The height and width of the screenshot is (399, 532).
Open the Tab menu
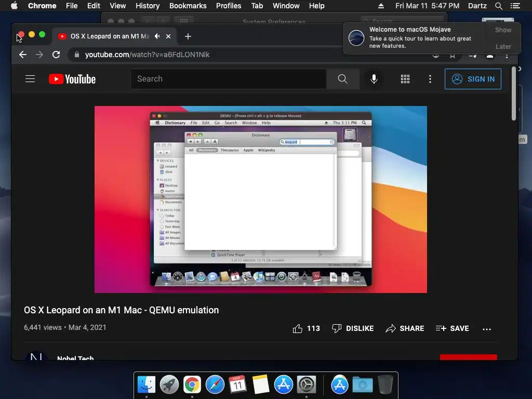coord(257,6)
